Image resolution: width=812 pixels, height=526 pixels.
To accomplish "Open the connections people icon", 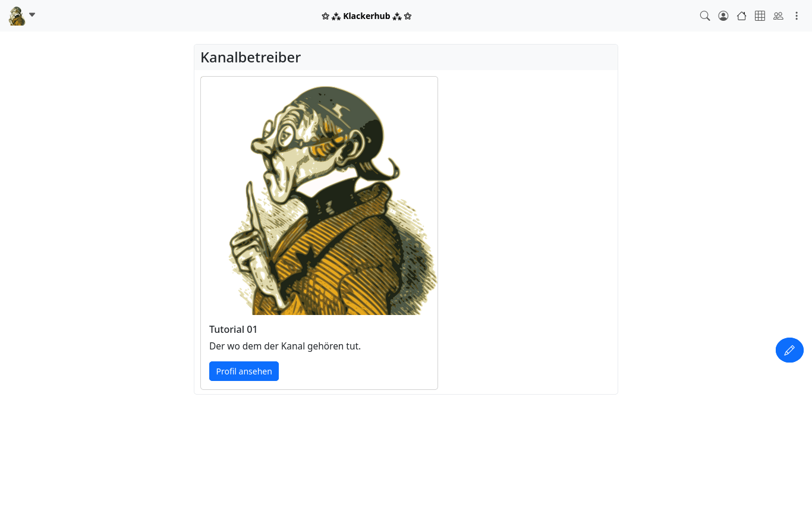I will coord(778,16).
